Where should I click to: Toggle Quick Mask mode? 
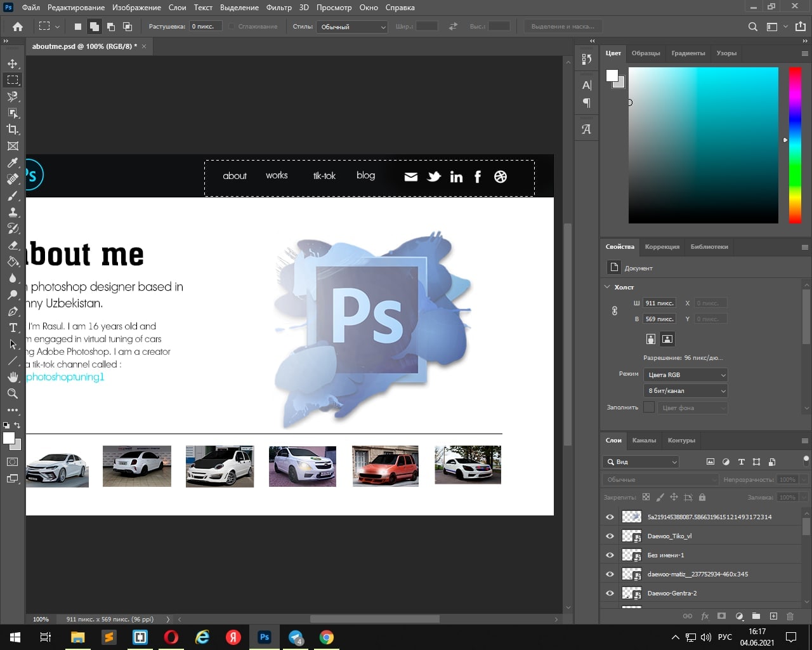pyautogui.click(x=13, y=462)
